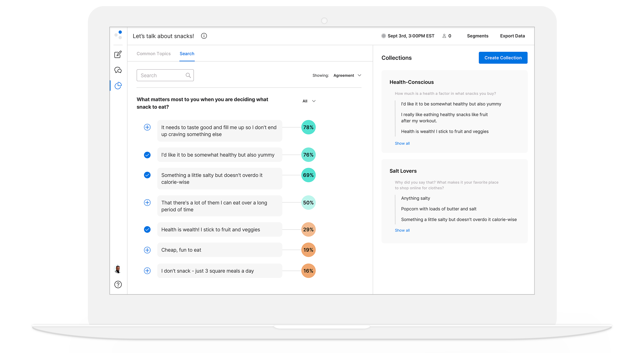Screen dimensions: 644x353
Task: Deselect 'I'd like it to be somewhat healthy'
Action: coord(147,155)
